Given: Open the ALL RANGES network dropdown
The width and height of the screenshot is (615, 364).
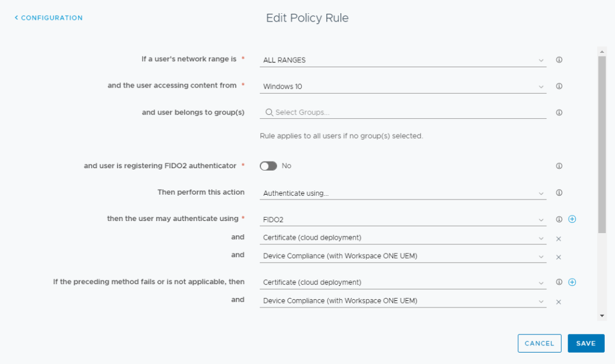Looking at the screenshot, I should point(403,60).
